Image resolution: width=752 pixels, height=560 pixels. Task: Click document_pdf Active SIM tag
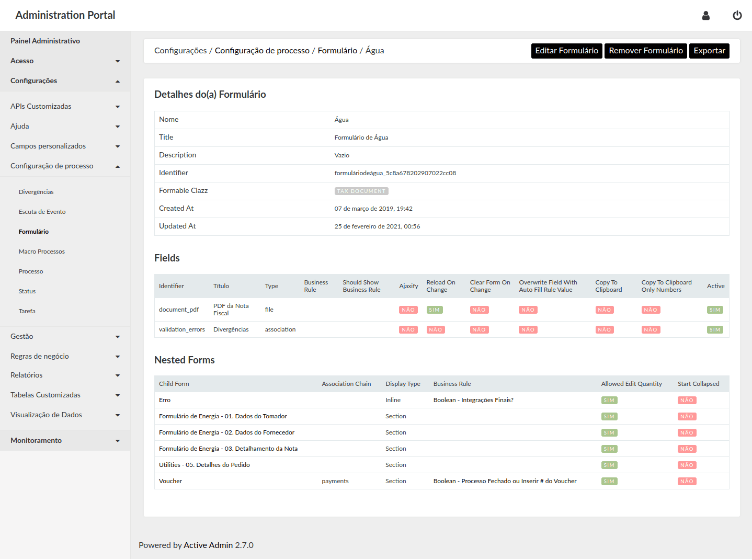pyautogui.click(x=715, y=310)
